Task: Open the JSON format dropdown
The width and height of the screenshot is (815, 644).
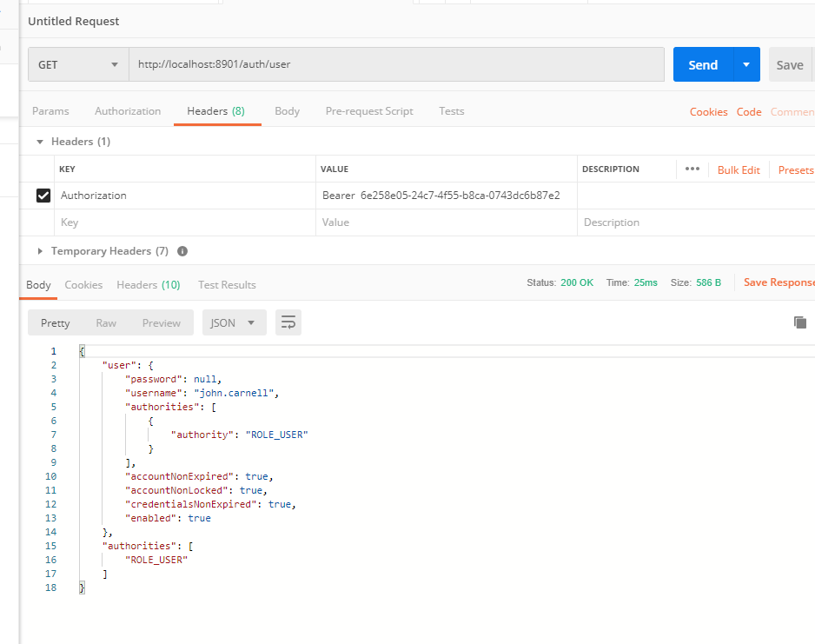Action: point(234,322)
